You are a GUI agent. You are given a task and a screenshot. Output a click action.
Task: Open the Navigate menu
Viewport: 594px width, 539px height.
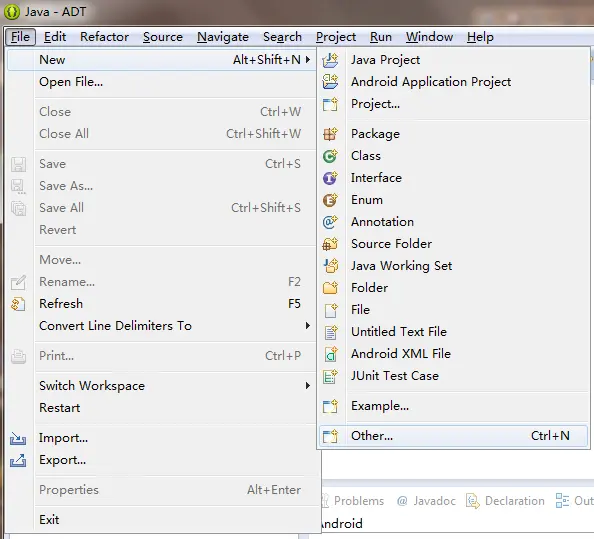(x=223, y=37)
